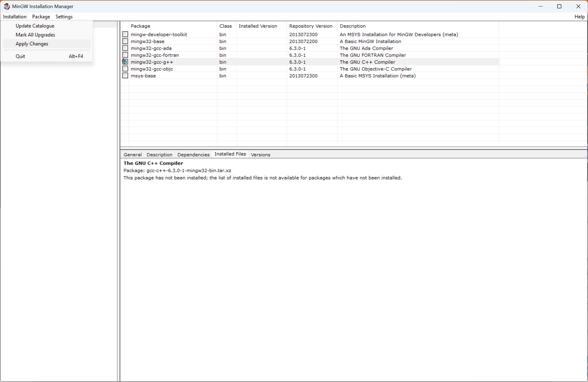Open the General details tab
Viewport: 588px width, 382px height.
(x=132, y=155)
